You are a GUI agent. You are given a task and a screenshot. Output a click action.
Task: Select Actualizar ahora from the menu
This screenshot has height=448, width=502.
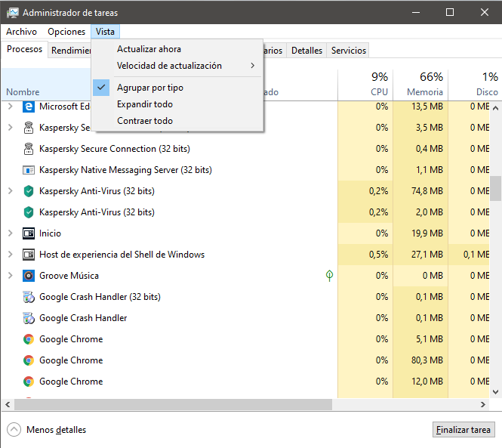[149, 49]
